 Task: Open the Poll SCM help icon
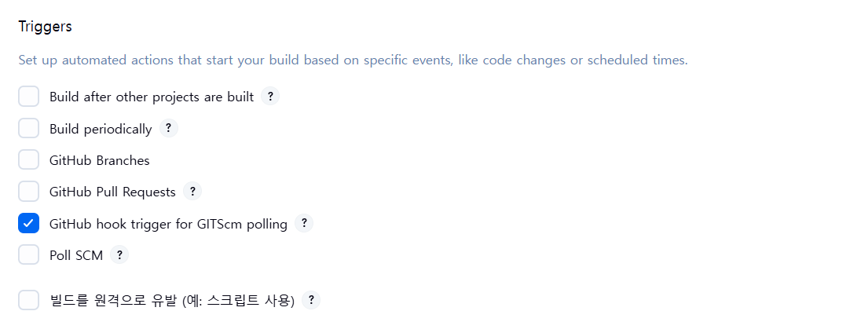coord(119,254)
